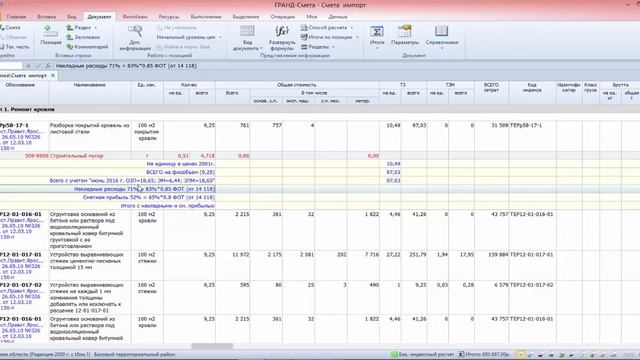Confirm formula with checkmark icon
640x360 pixels.
click(x=38, y=66)
